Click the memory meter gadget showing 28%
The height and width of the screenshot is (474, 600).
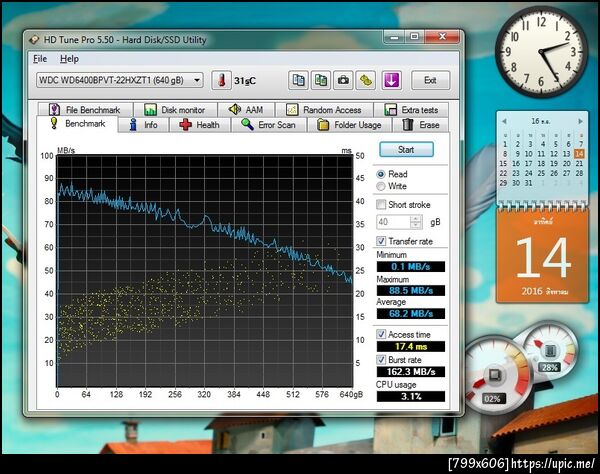click(550, 352)
